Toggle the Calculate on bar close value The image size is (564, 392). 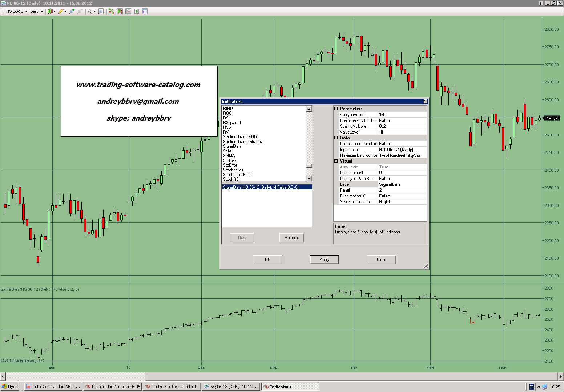point(402,144)
